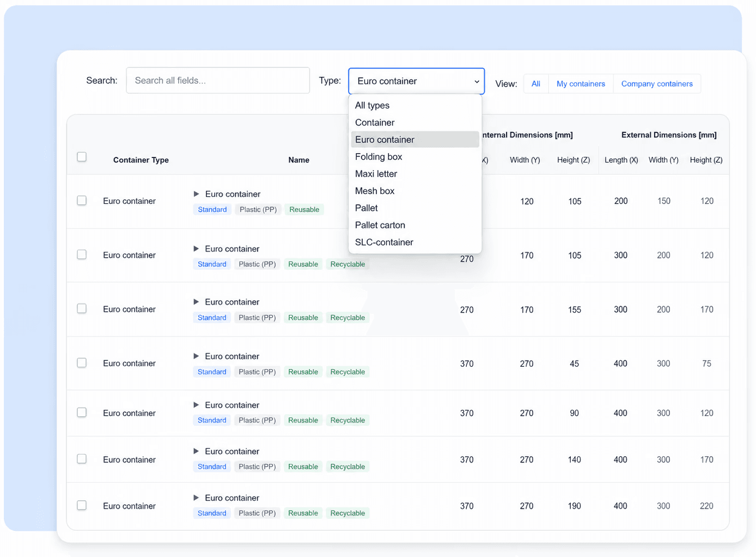Viewport: 756px width, 557px height.
Task: Expand the Euro container row with internal height 90
Action: (x=197, y=405)
